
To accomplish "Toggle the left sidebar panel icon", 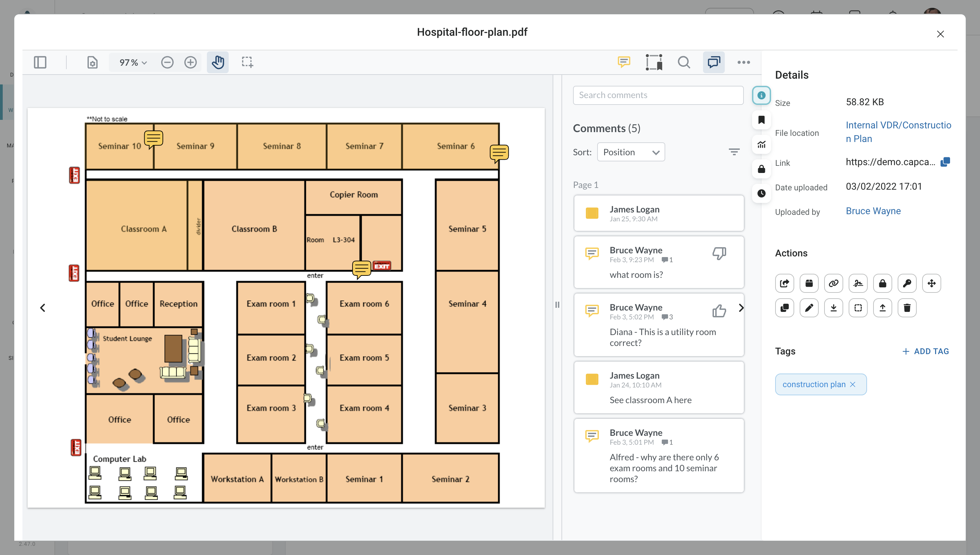I will pos(40,62).
